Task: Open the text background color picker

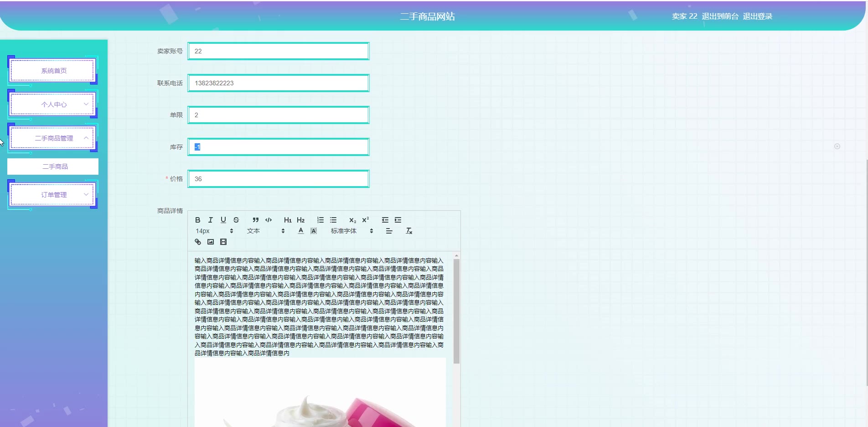Action: (314, 231)
